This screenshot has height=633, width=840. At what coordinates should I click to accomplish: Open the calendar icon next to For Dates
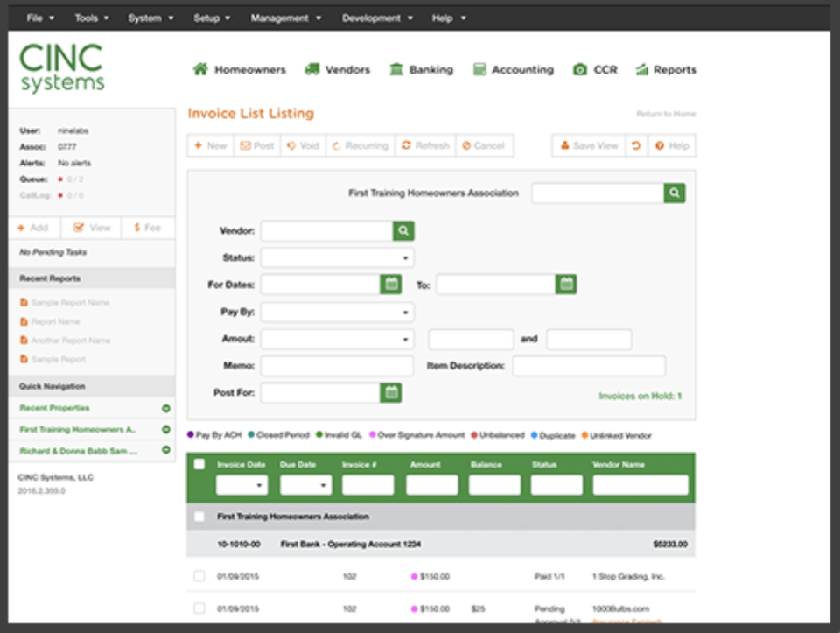(x=389, y=284)
